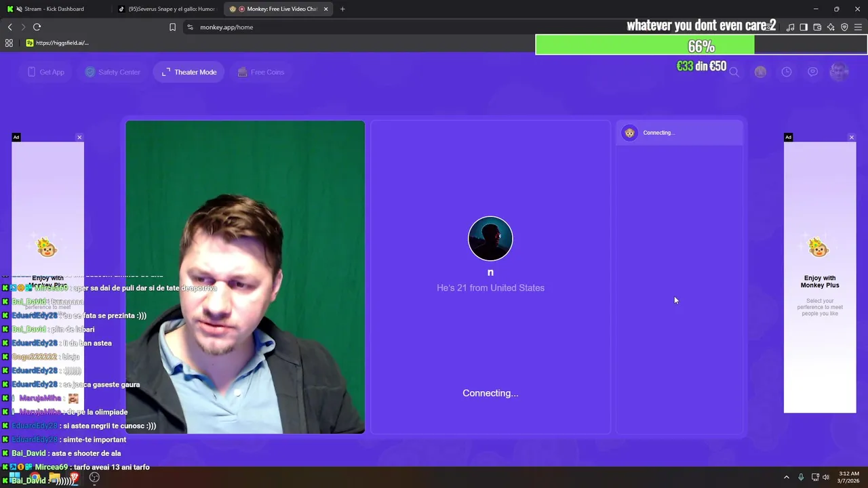Open the browser music note icon
Viewport: 868px width, 488px height.
(790, 27)
